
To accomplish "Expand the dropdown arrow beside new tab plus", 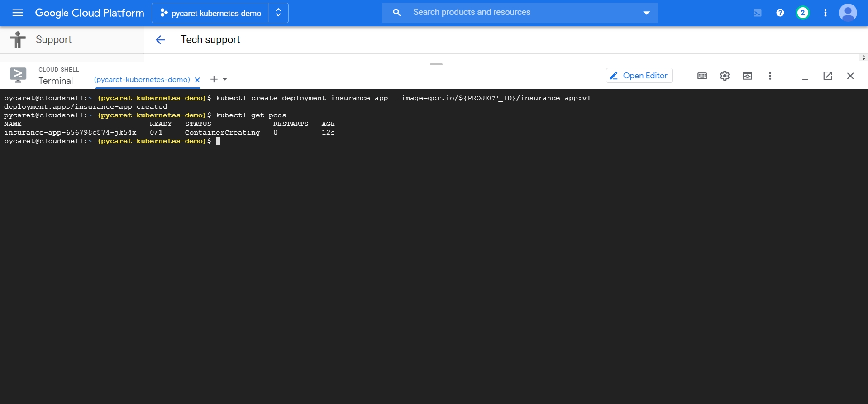I will [225, 80].
